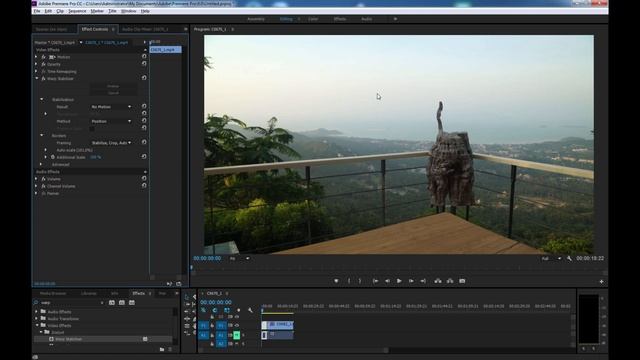The image size is (640, 360).
Task: Switch to the Effects workspace tab
Action: (340, 19)
